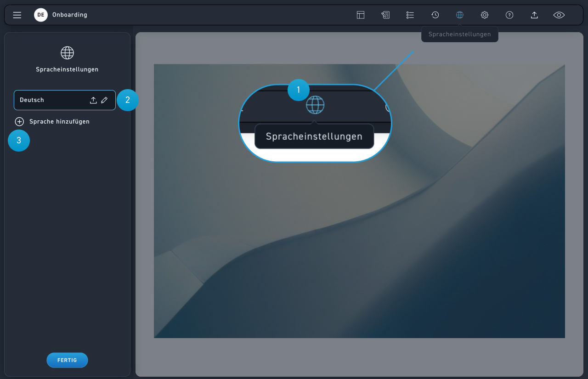Toggle the preview eye icon
The image size is (588, 379).
(x=559, y=15)
